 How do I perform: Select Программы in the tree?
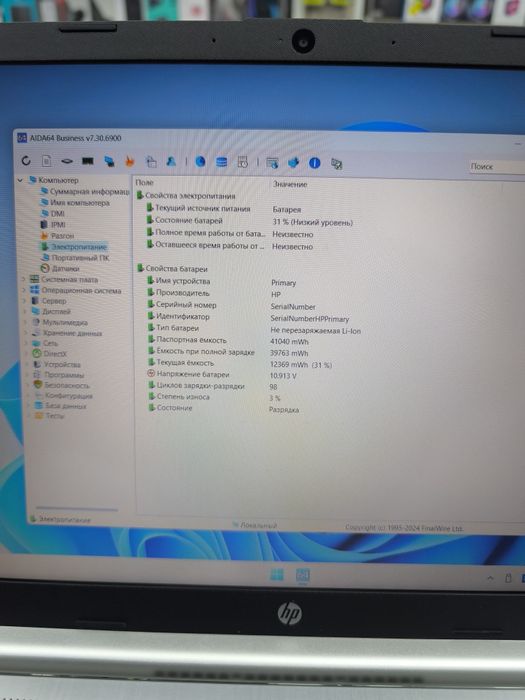click(58, 375)
